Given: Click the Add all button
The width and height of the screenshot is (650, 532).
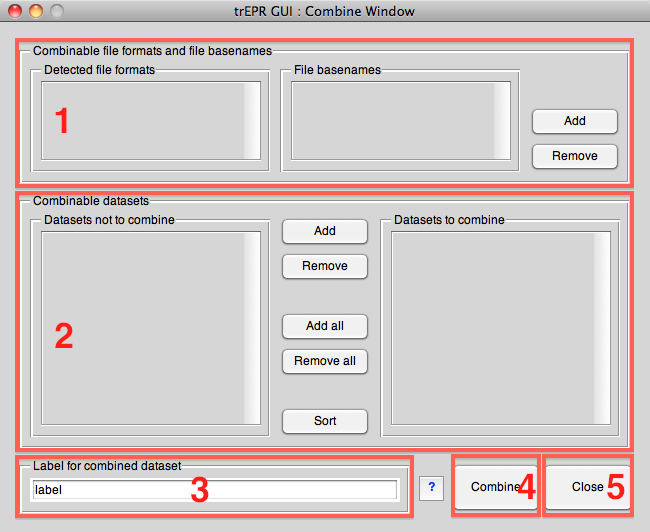Looking at the screenshot, I should pyautogui.click(x=325, y=326).
